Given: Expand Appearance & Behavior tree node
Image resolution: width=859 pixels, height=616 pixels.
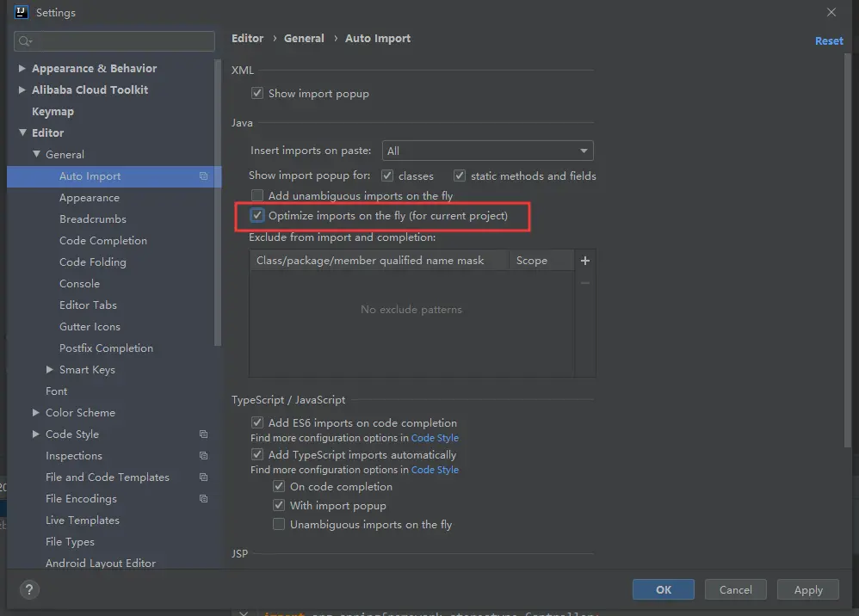Looking at the screenshot, I should tap(22, 68).
